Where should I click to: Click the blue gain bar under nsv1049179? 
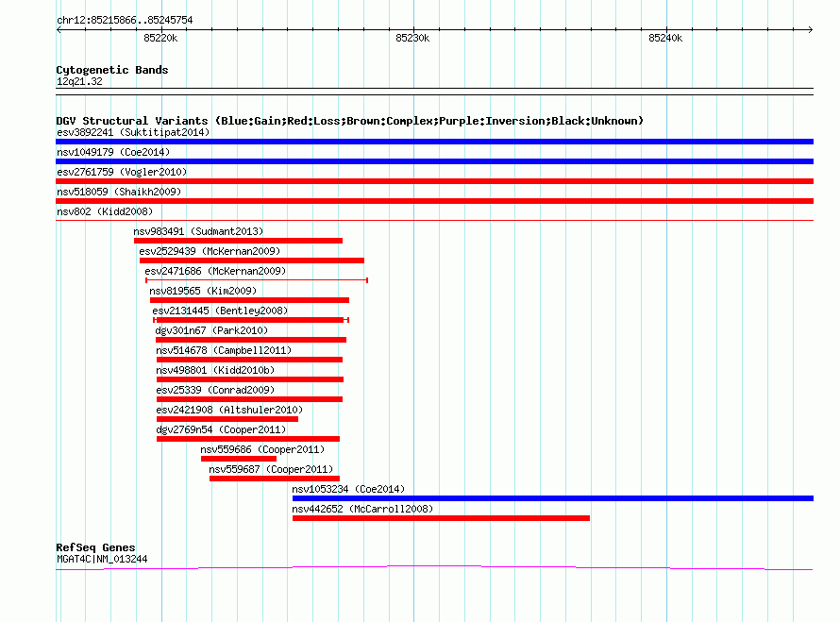[434, 161]
